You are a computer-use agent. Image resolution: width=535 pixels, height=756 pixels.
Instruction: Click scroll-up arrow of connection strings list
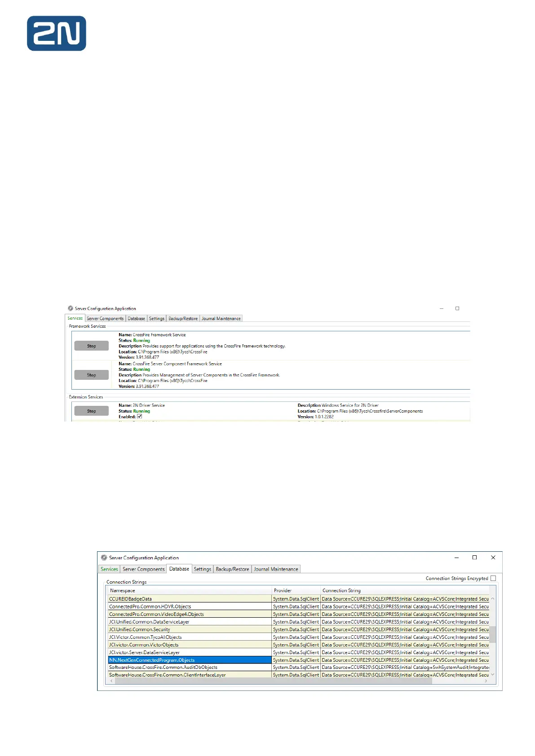click(493, 599)
